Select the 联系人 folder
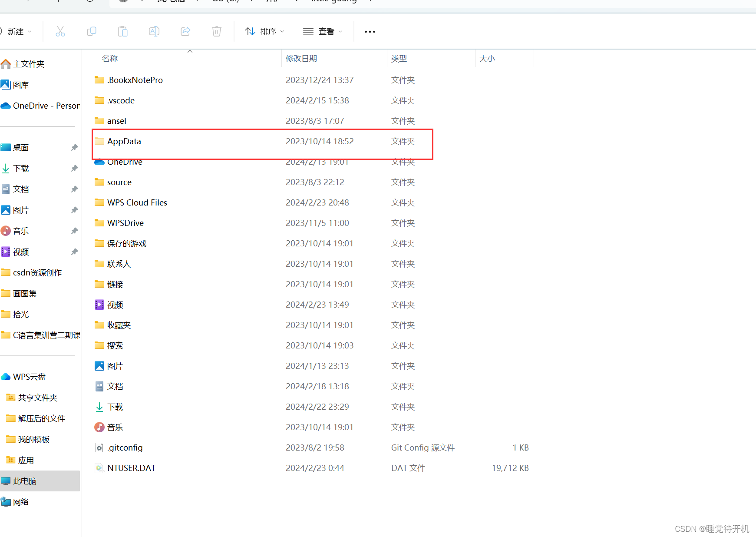The width and height of the screenshot is (756, 537). 112,264
